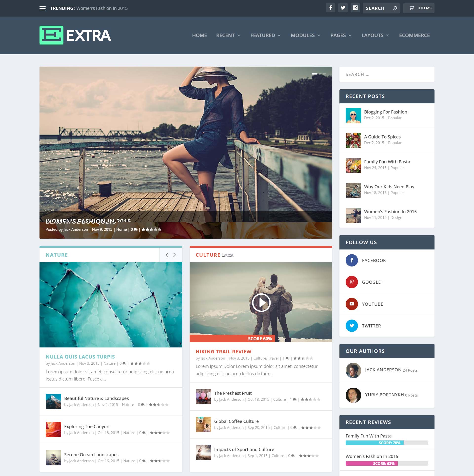Click the Twitter social icon in header
The image size is (474, 476).
[343, 8]
